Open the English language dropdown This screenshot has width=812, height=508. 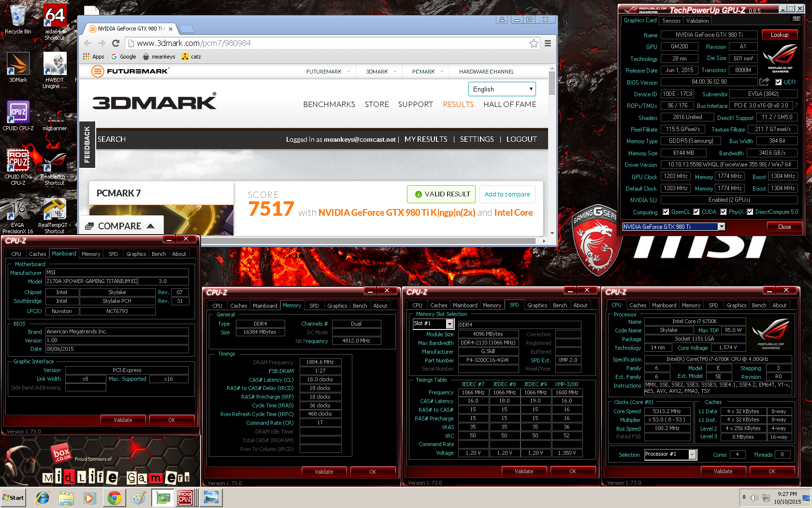pyautogui.click(x=502, y=89)
